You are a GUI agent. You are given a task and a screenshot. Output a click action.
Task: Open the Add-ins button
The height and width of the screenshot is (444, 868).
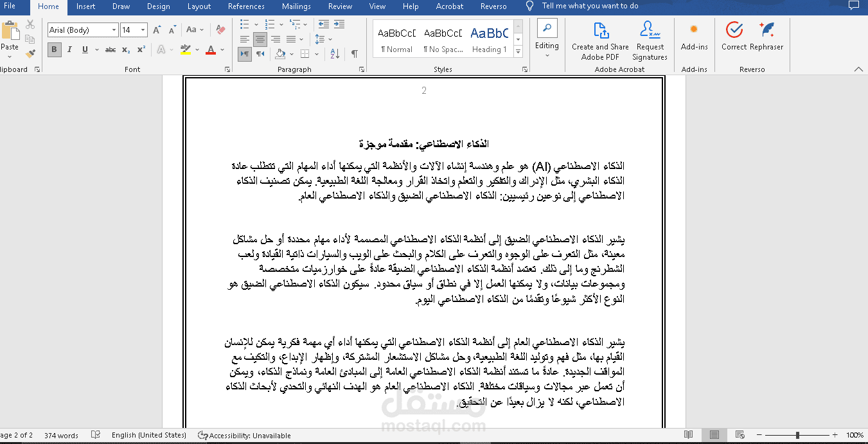click(x=694, y=37)
